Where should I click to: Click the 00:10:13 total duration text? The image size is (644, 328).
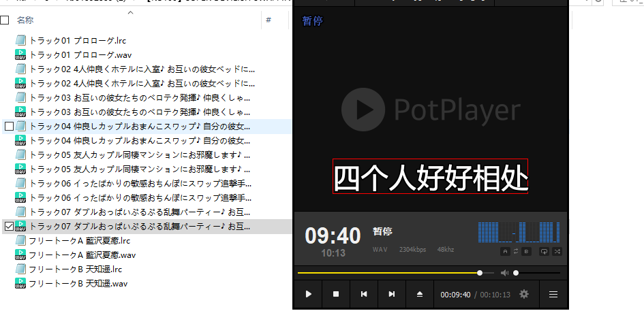click(x=495, y=295)
